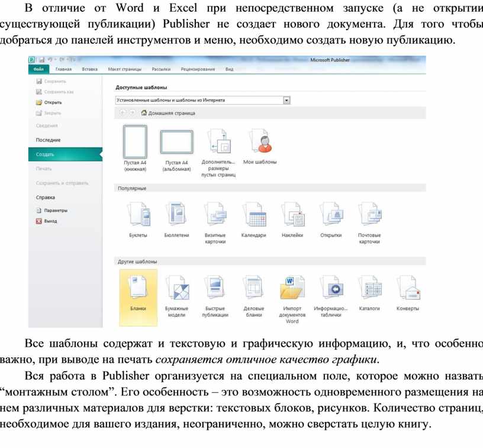
Task: Choose Быстрые публикации templates
Action: pos(215,296)
